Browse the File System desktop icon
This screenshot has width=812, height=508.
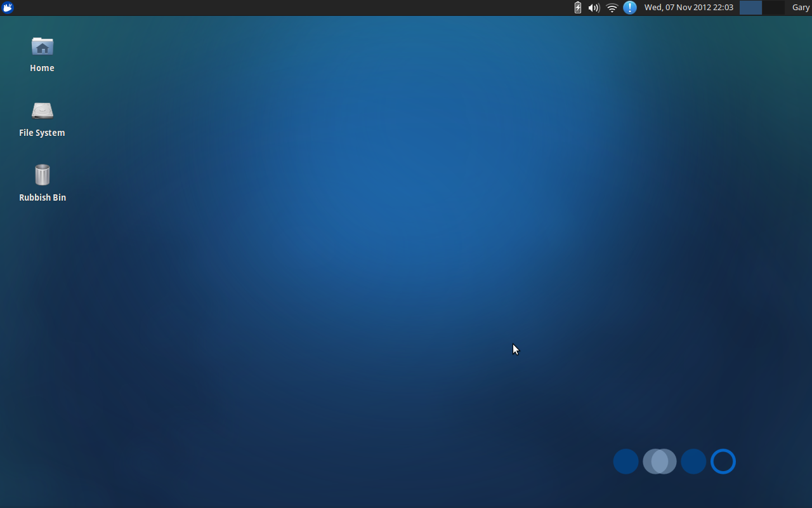[42, 111]
